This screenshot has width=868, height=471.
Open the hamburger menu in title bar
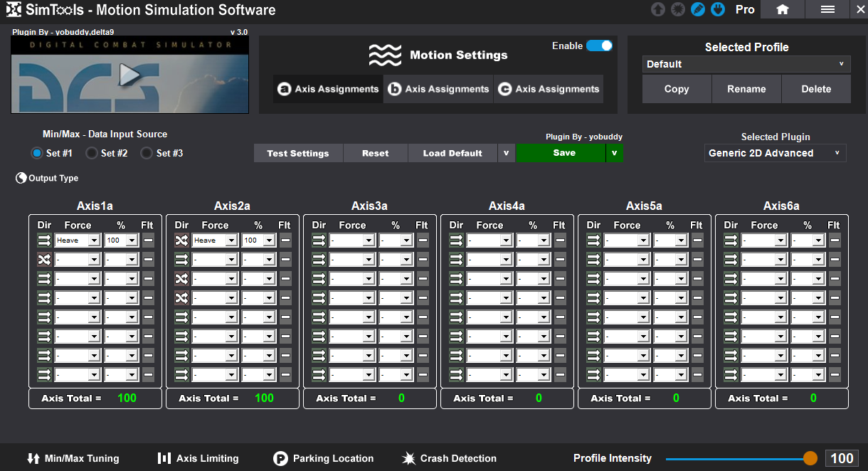click(827, 9)
